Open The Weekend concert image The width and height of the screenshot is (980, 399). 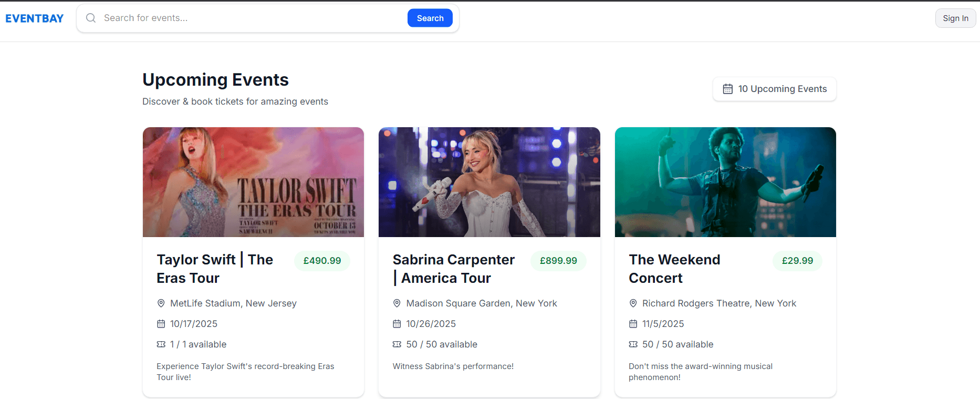click(x=725, y=182)
